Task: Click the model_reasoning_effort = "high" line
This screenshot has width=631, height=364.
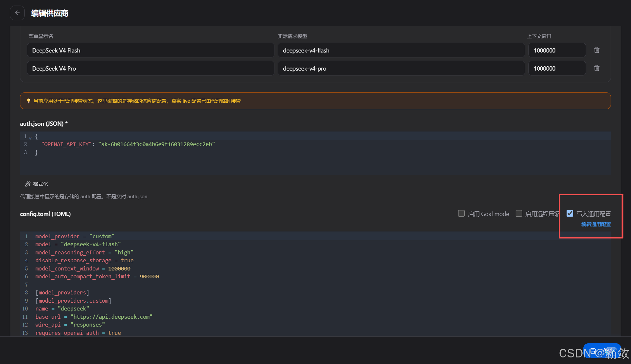Action: (84, 252)
